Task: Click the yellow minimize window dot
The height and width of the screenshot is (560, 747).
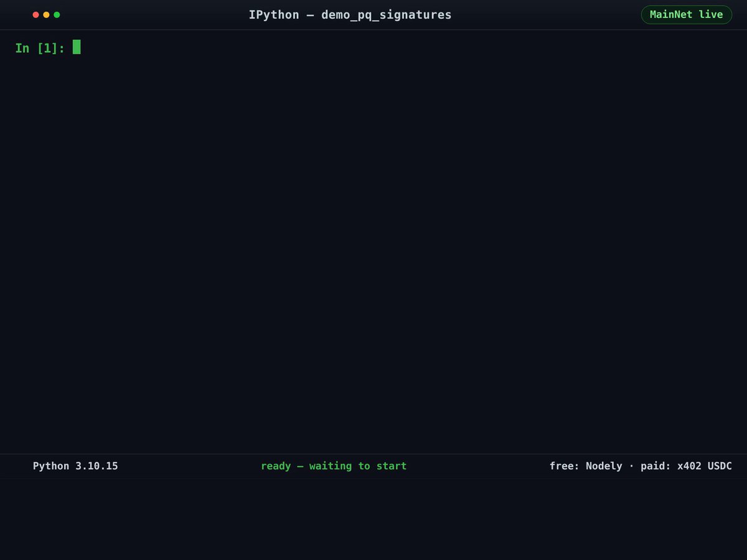Action: [46, 15]
